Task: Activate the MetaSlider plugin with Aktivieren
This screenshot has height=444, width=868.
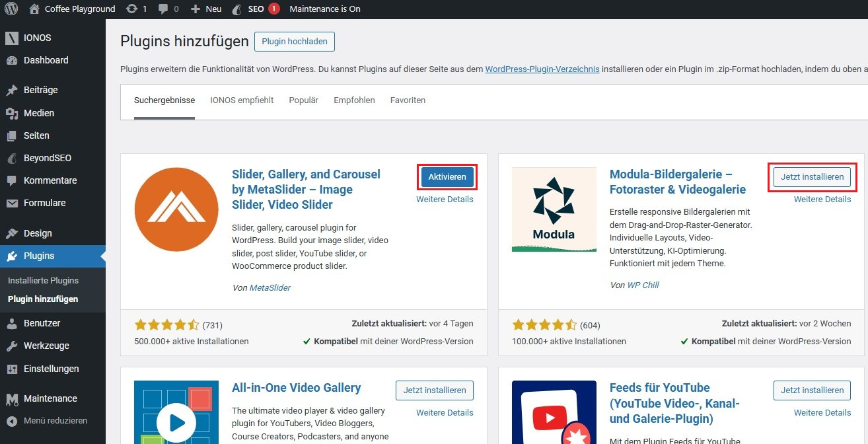Action: pyautogui.click(x=447, y=176)
